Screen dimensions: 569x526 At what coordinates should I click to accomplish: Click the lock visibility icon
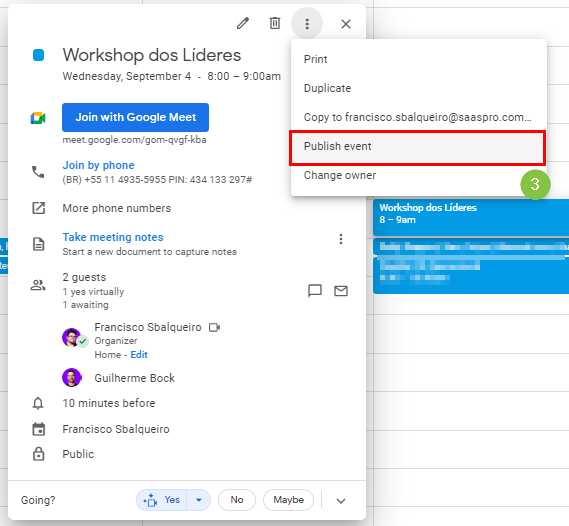coord(38,454)
